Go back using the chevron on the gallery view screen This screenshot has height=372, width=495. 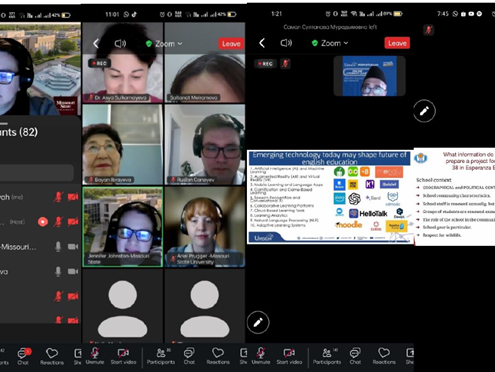pos(96,43)
